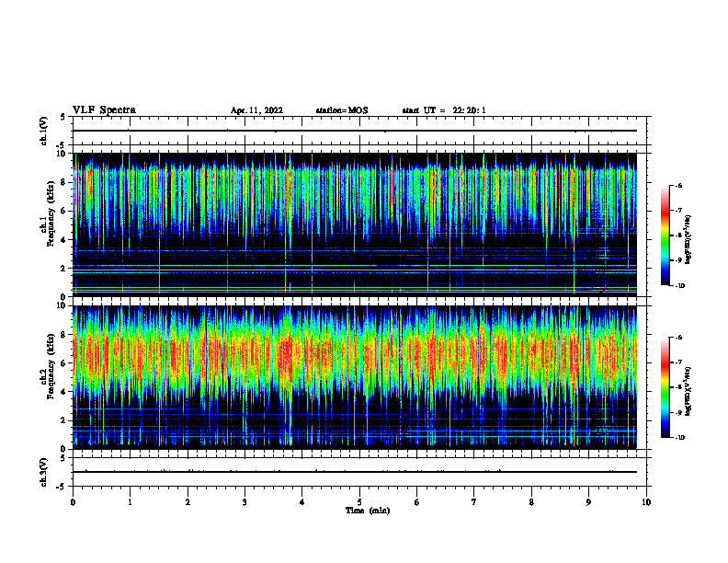Click the "5" tick label on the time axis
Screen dimensions: 728x563
(359, 502)
